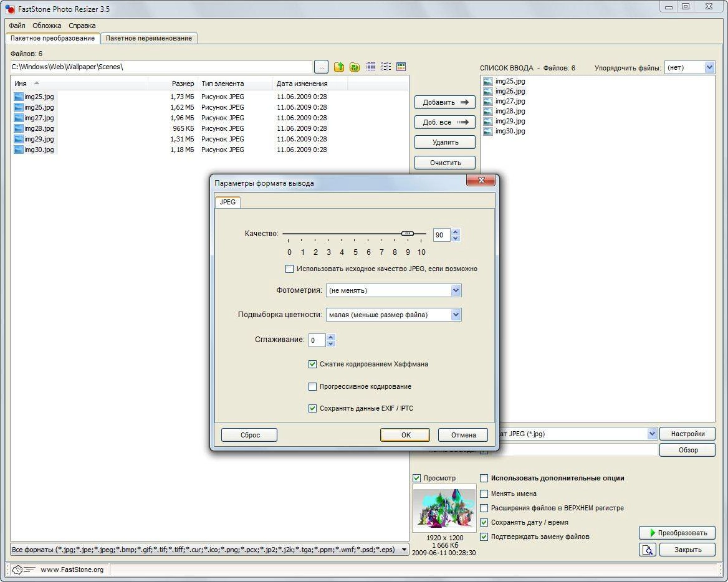Click img28.jpg file icon in source list
728x582 pixels.
[19, 128]
